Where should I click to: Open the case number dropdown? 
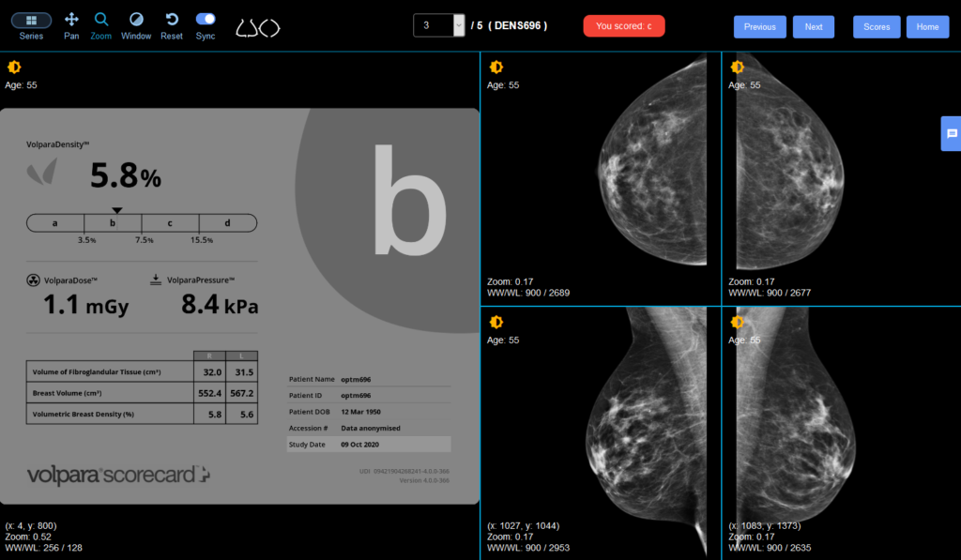tap(458, 25)
